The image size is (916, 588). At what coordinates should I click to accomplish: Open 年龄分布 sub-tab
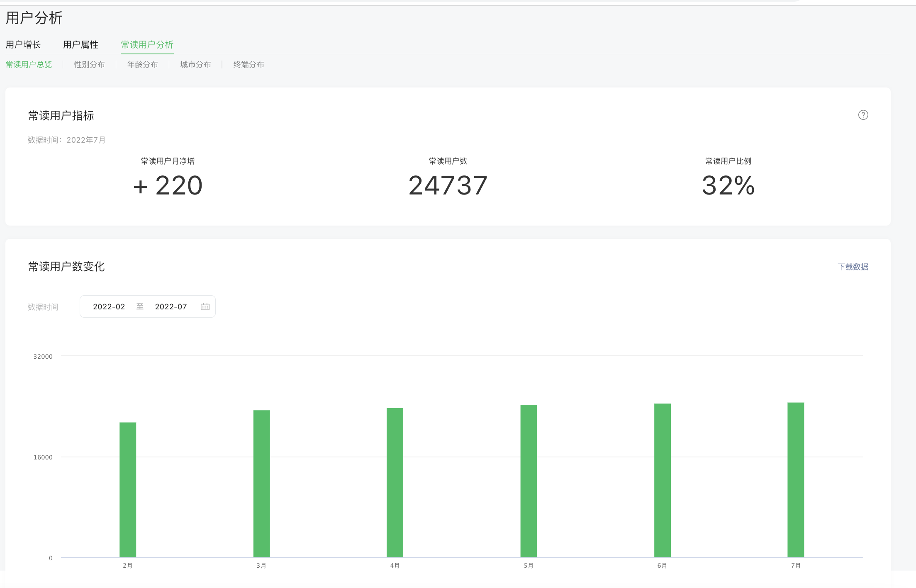142,64
